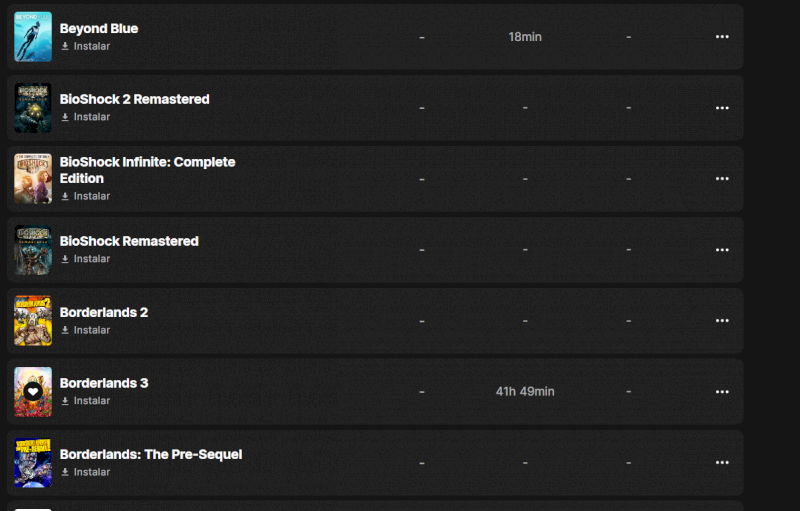Click Instalar for Borderlands: The Pre-Sequel
Image resolution: width=800 pixels, height=511 pixels.
(86, 472)
